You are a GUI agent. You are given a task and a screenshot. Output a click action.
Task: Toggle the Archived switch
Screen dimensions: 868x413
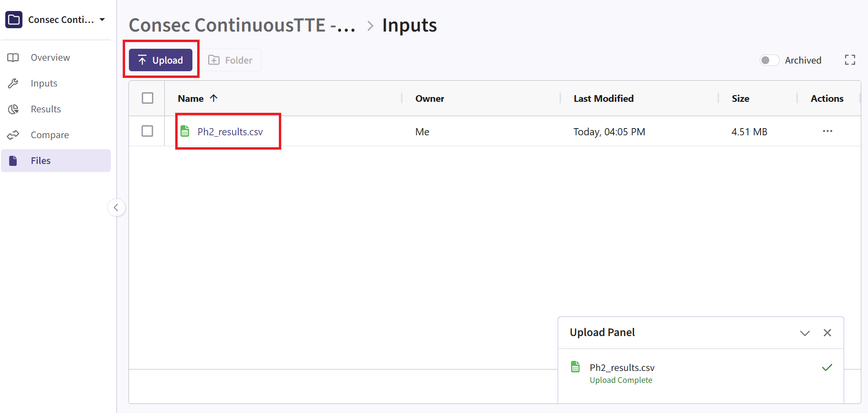click(769, 60)
